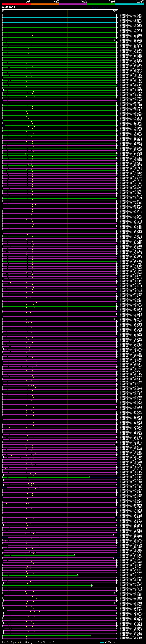Image resolution: width=146 pixels, height=644 pixels.
Task: Select hit label UniRef100_C6RMD9
Action: (x=131, y=474)
